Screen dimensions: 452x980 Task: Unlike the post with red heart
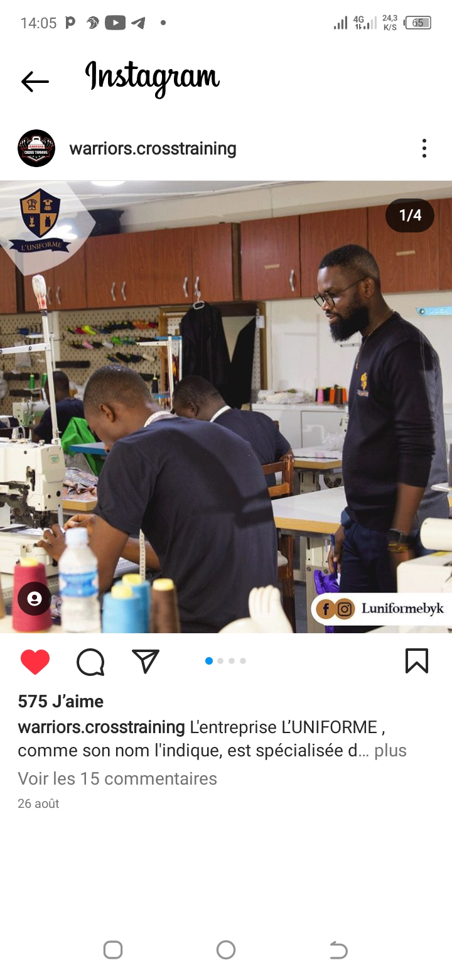[35, 661]
